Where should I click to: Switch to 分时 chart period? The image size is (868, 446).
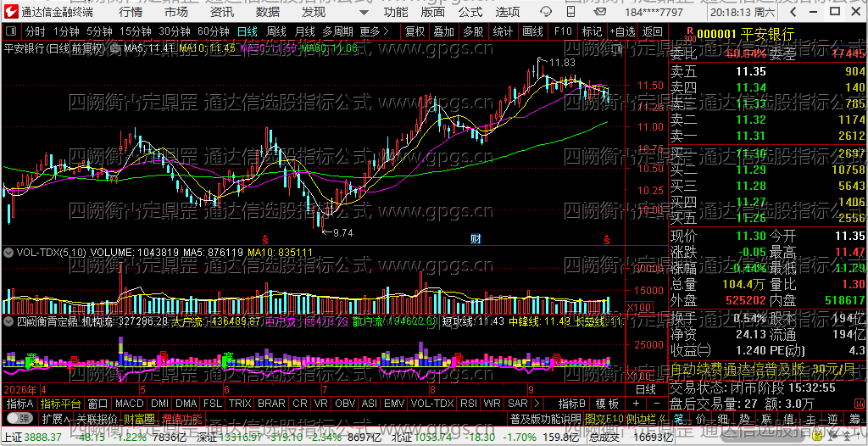[36, 31]
